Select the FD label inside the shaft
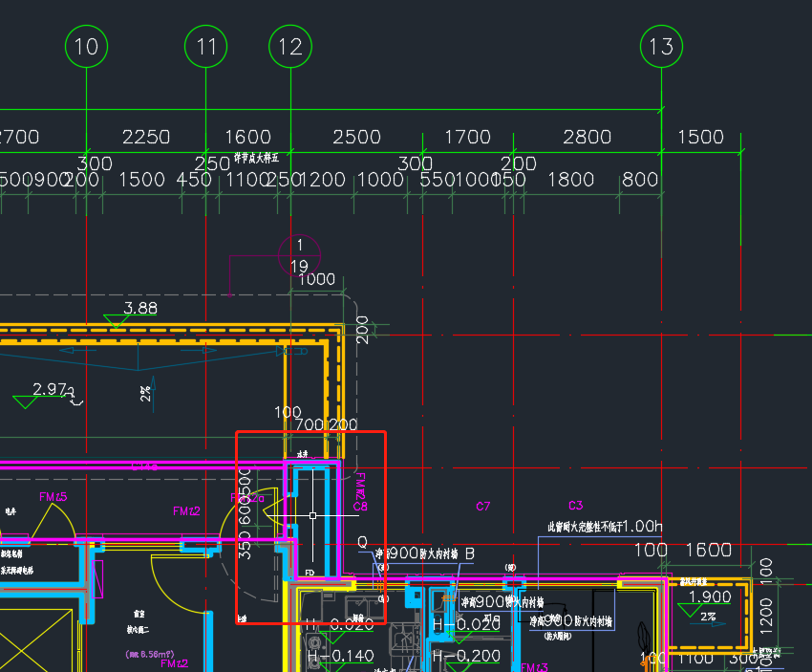The width and height of the screenshot is (812, 672). [x=310, y=573]
